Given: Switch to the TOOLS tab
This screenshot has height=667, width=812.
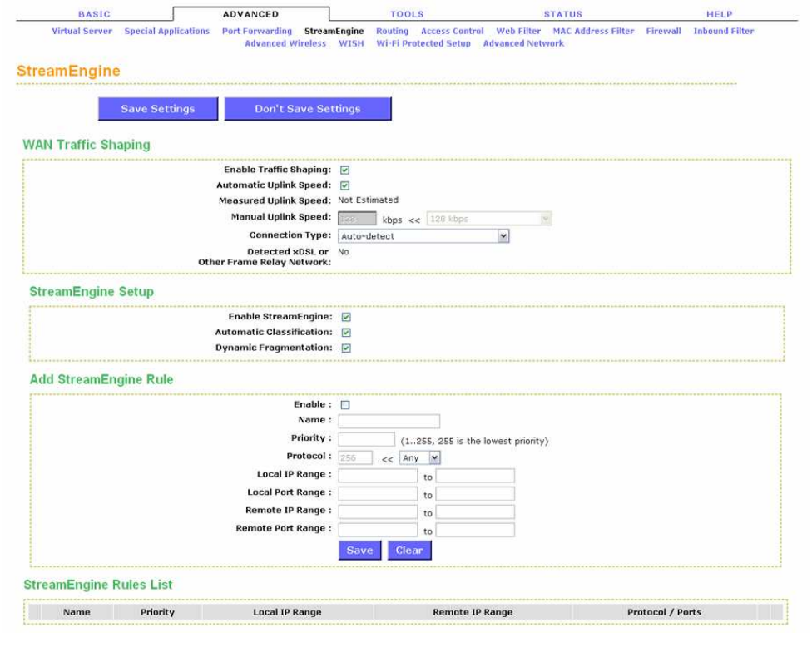Looking at the screenshot, I should point(407,14).
